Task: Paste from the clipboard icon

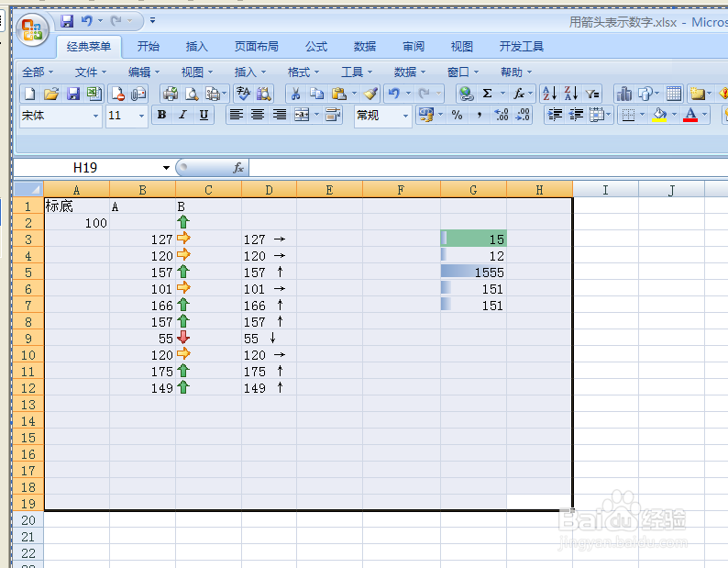Action: click(339, 94)
